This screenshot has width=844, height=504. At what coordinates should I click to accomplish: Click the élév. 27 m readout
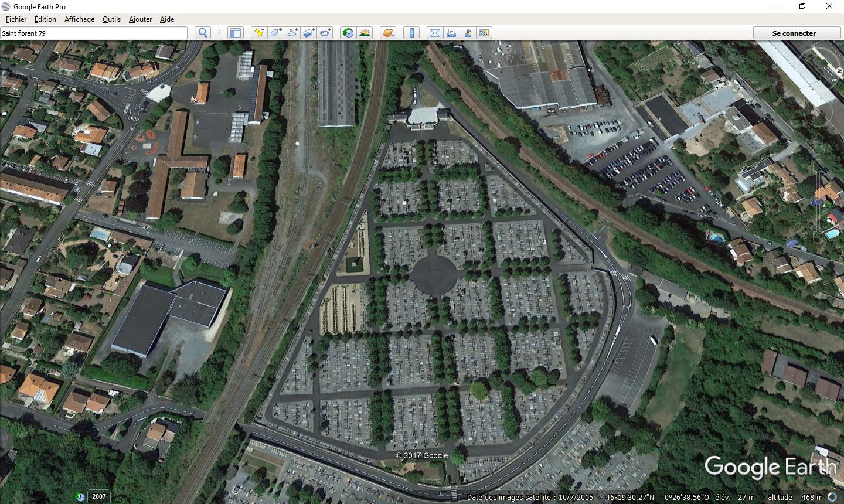coord(734,497)
